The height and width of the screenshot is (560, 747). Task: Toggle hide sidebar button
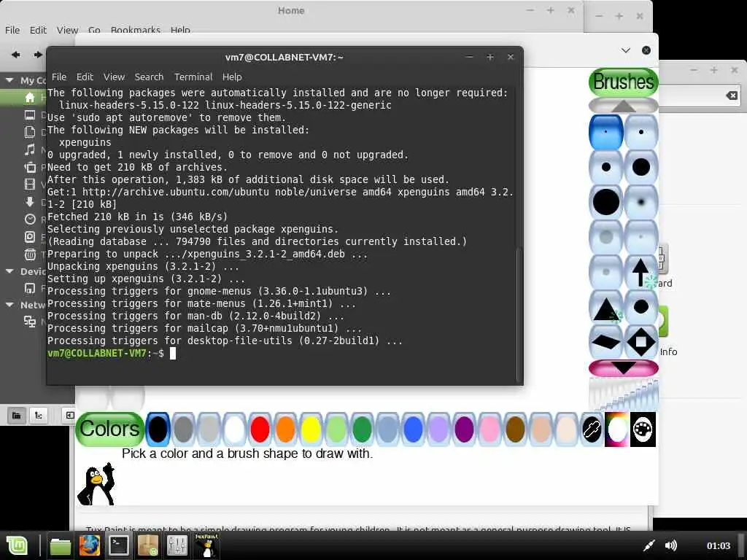coord(69,416)
